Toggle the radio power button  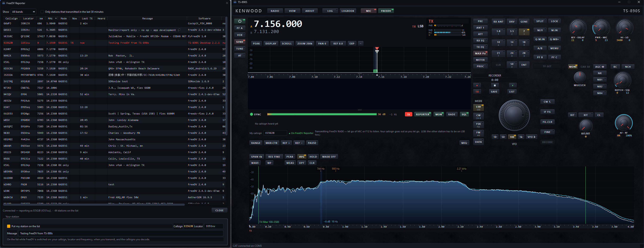coord(240,21)
